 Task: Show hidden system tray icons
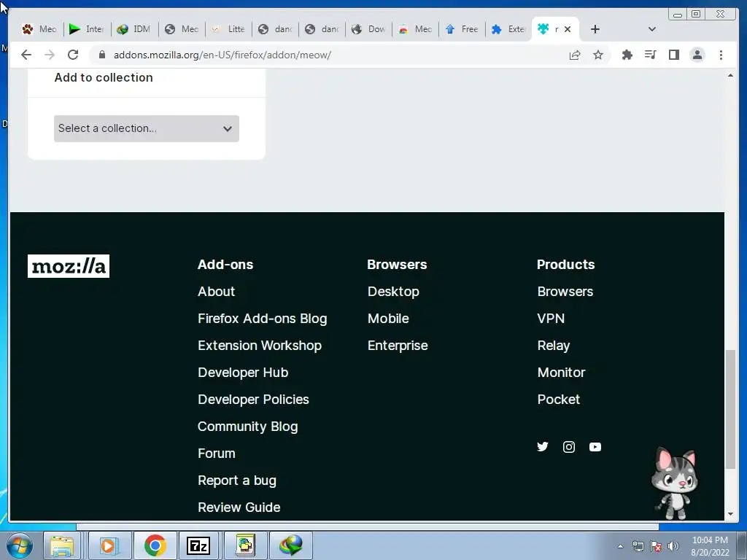pyautogui.click(x=620, y=546)
